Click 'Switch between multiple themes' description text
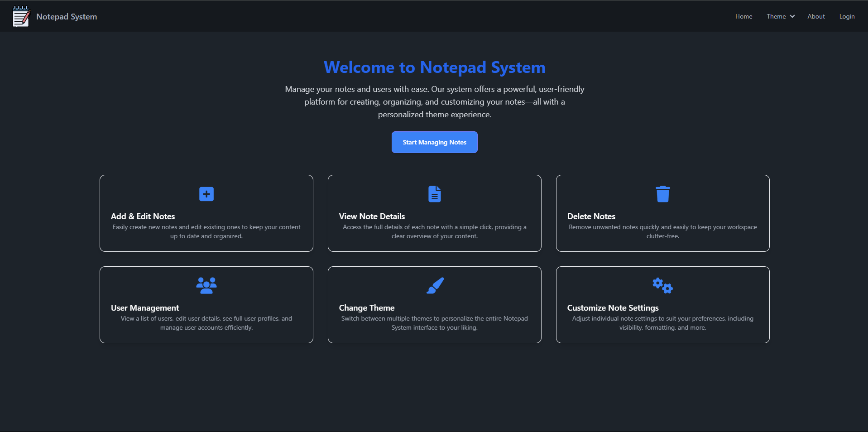This screenshot has height=432, width=868. [435, 323]
